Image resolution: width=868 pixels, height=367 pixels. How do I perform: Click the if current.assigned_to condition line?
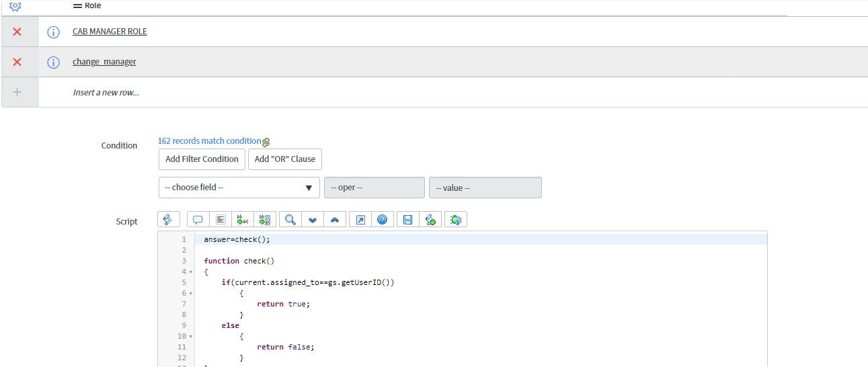308,282
